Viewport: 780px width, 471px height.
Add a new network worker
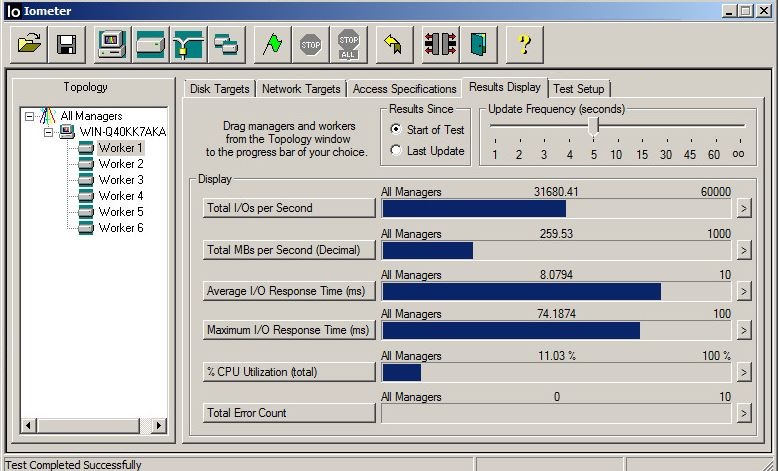point(188,45)
